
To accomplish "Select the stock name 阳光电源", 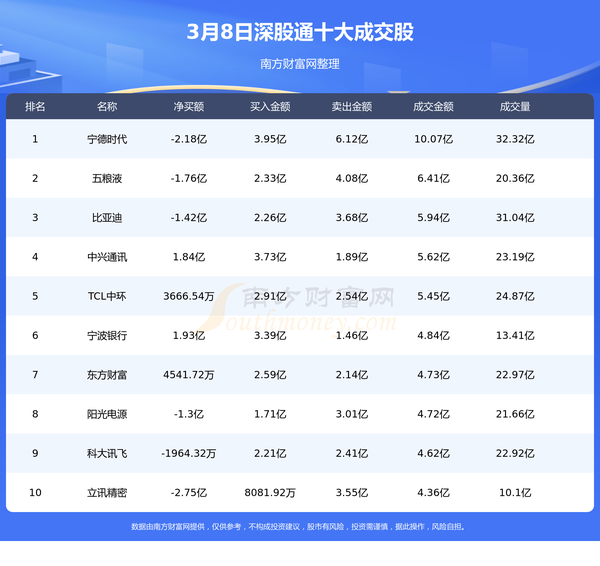I will click(107, 414).
